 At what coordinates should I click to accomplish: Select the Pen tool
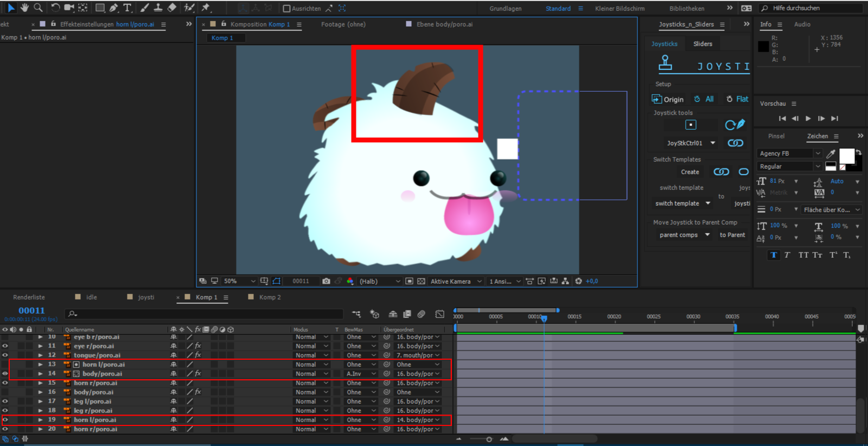point(113,8)
